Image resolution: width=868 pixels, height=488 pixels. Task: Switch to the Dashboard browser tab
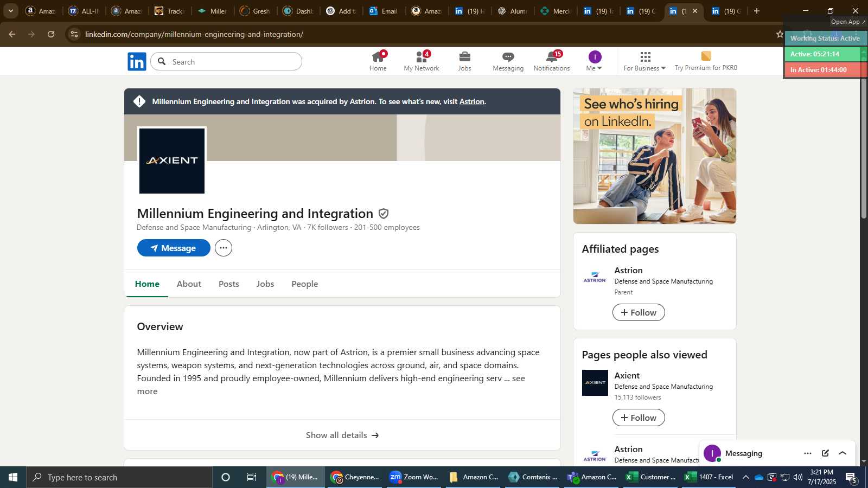tap(298, 11)
